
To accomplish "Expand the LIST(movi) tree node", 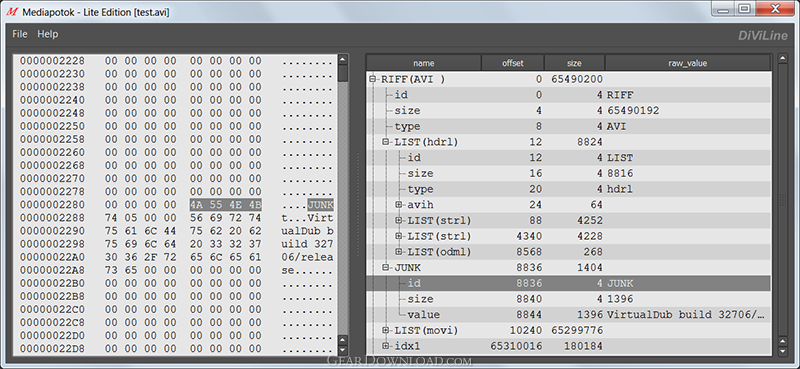I will pyautogui.click(x=386, y=330).
